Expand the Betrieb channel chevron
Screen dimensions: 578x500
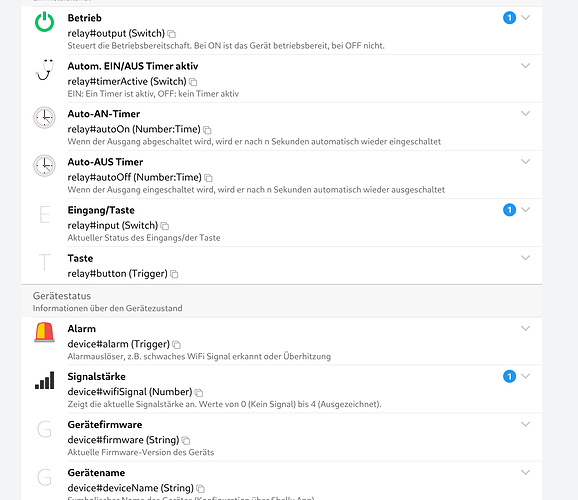pos(526,17)
